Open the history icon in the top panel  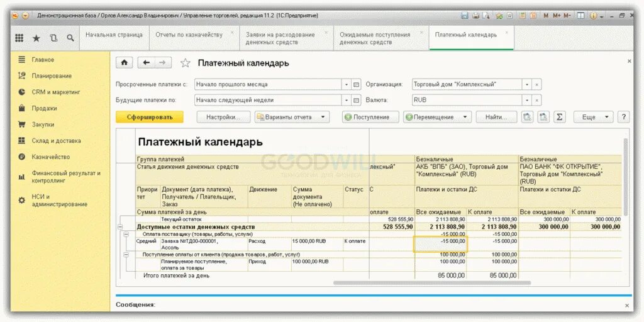[53, 38]
